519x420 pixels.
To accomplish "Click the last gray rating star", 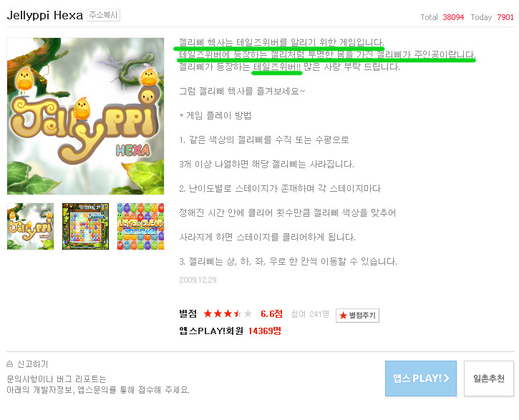I will (248, 313).
